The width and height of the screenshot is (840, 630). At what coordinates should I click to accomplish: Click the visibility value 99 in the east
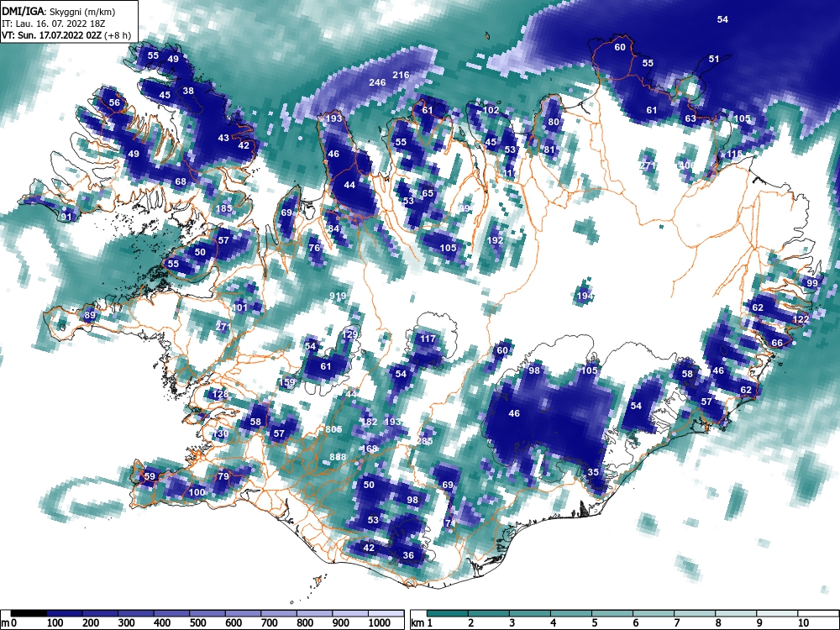click(x=812, y=283)
